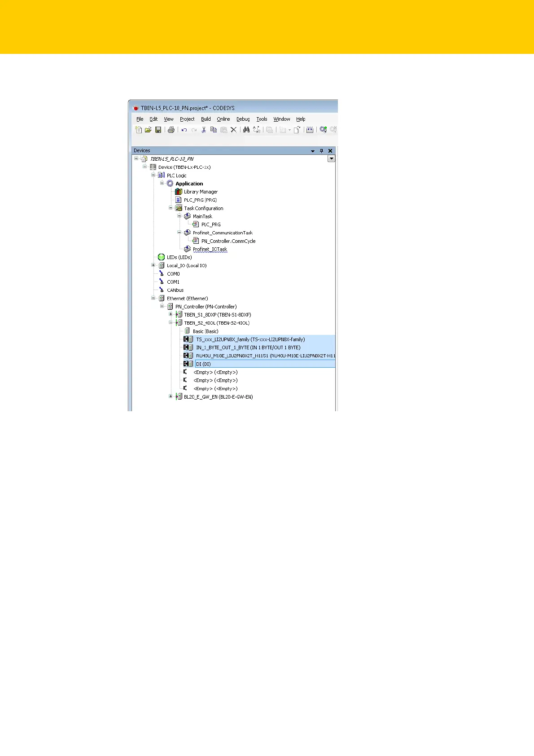Open the Edit menu
Image resolution: width=534 pixels, height=756 pixels.
153,119
